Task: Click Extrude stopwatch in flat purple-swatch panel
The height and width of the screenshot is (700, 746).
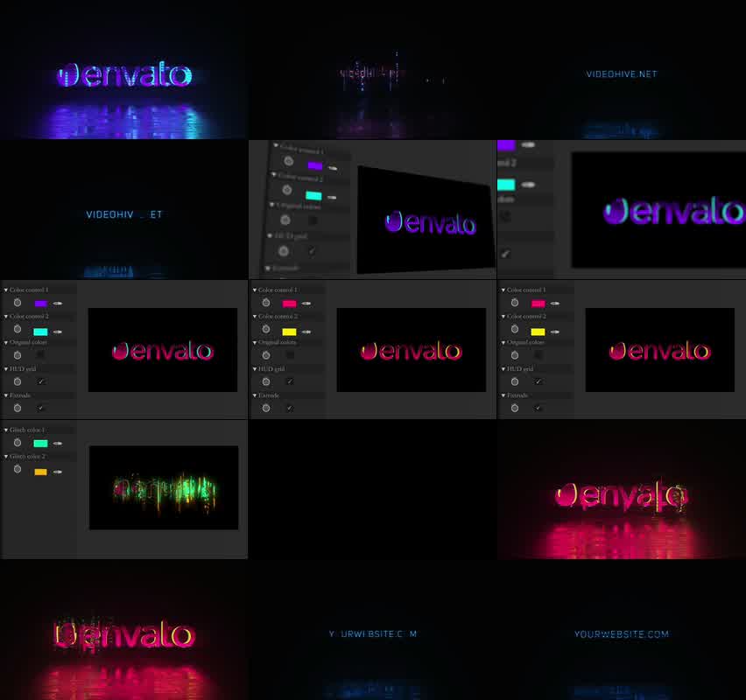Action: 18,408
